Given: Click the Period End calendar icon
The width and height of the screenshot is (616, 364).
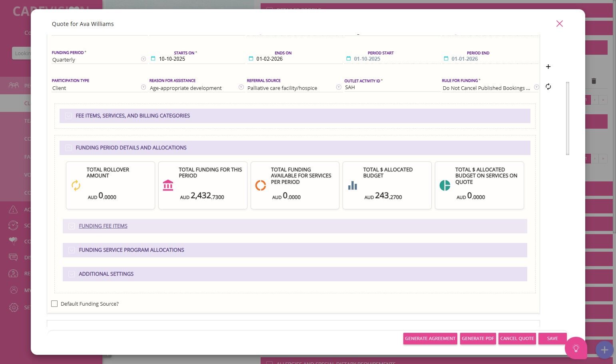Looking at the screenshot, I should tap(446, 59).
